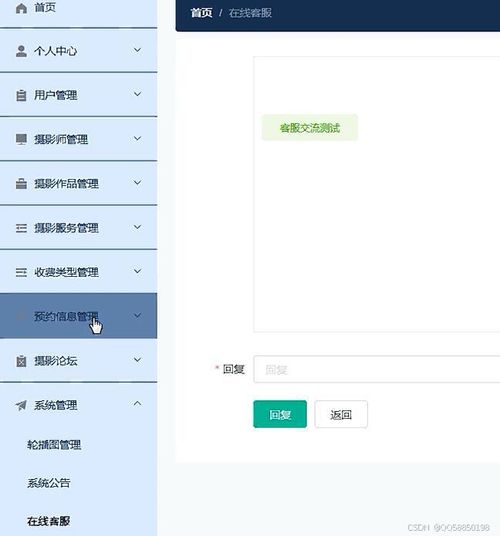
Task: Select the highlighted 预约信息管理 menu
Action: pos(79,316)
